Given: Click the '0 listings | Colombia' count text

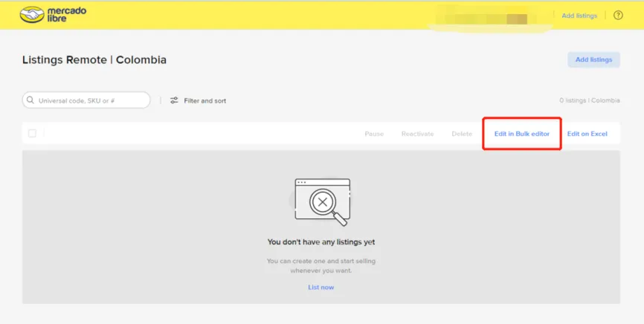Looking at the screenshot, I should click(x=590, y=100).
